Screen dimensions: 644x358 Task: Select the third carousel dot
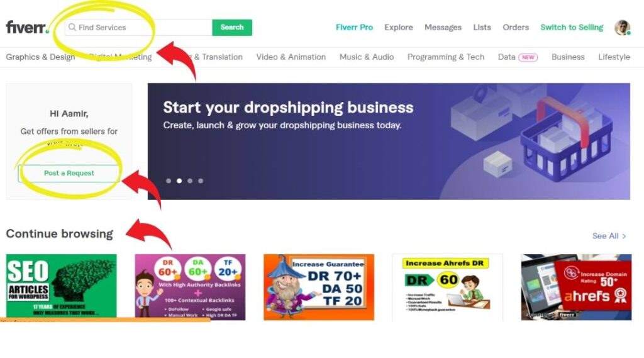(190, 181)
